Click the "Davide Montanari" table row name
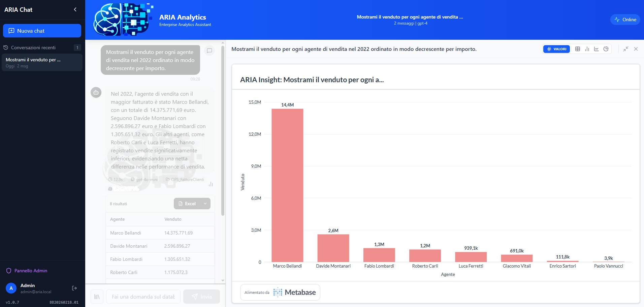The width and height of the screenshot is (644, 307). [x=129, y=246]
